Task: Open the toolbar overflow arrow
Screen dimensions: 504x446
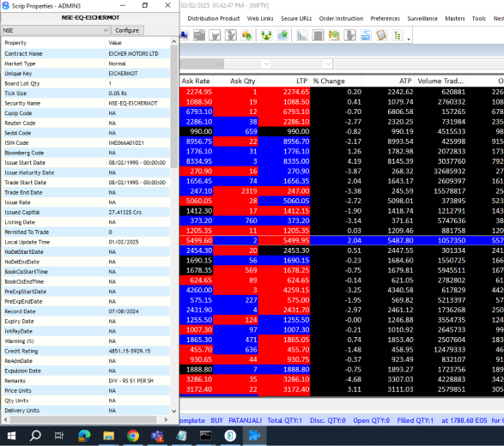Action: click(409, 39)
